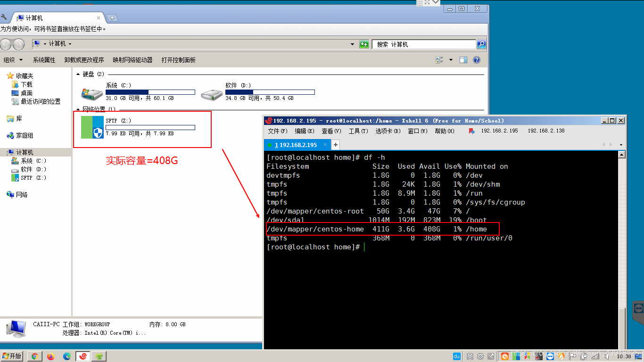Click the Xshell app icon in title bar

[x=269, y=121]
